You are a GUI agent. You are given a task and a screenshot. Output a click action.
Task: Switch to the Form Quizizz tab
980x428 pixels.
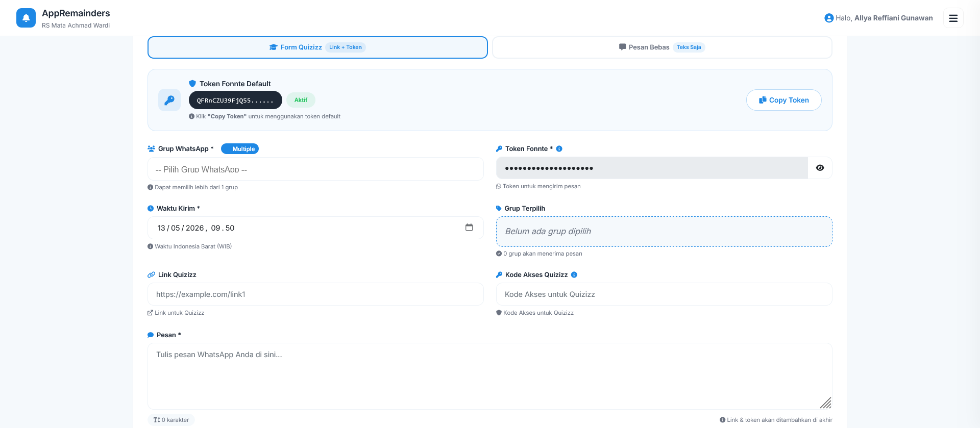point(317,47)
